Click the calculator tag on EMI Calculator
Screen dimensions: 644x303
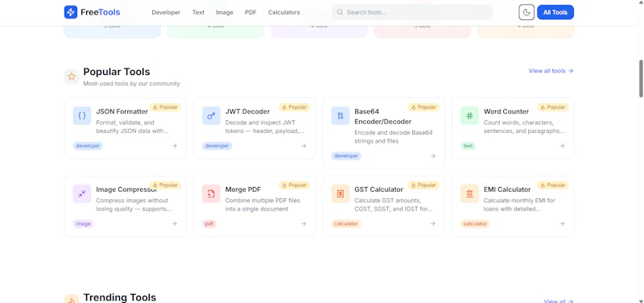(x=475, y=224)
